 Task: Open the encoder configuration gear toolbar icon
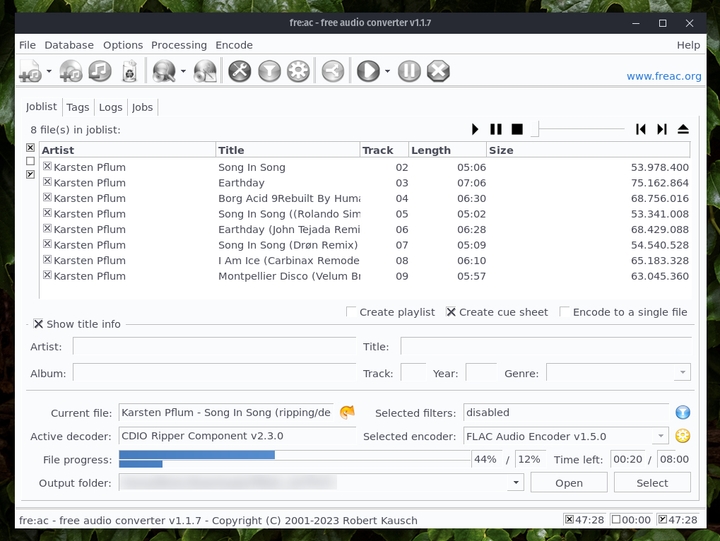click(x=298, y=71)
